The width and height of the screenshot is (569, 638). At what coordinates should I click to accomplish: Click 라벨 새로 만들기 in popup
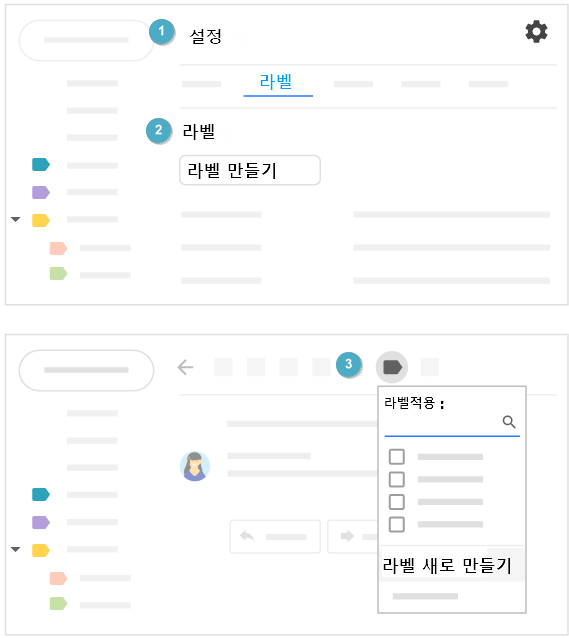click(x=447, y=565)
